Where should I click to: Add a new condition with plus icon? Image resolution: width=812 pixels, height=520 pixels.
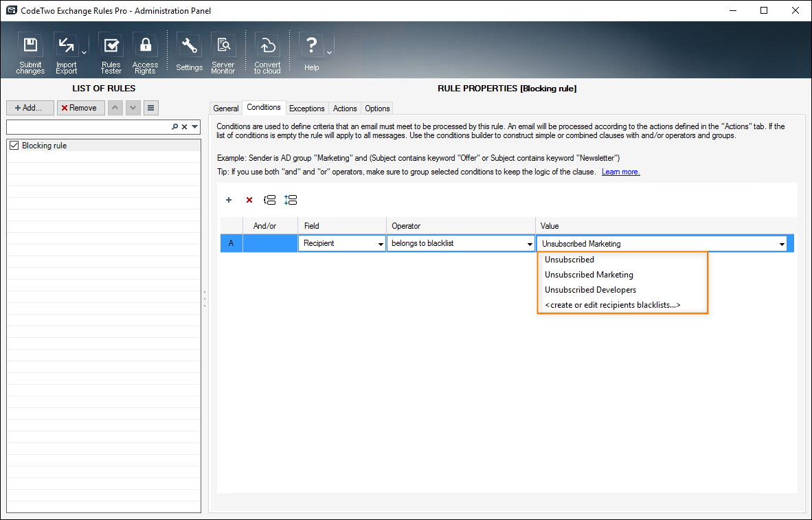tap(228, 200)
